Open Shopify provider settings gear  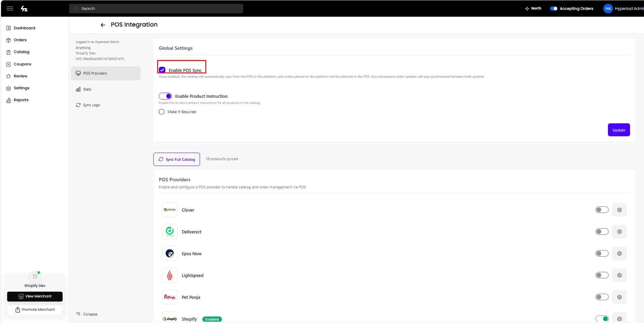619,319
